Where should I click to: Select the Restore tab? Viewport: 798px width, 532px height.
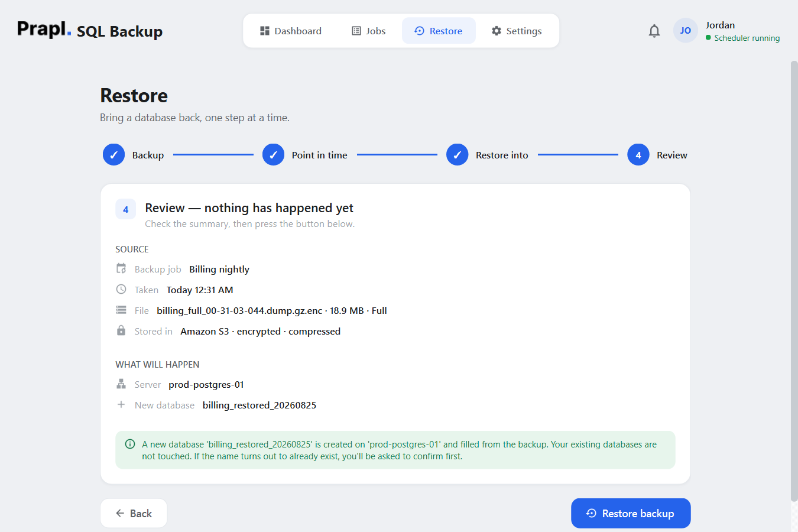click(439, 31)
